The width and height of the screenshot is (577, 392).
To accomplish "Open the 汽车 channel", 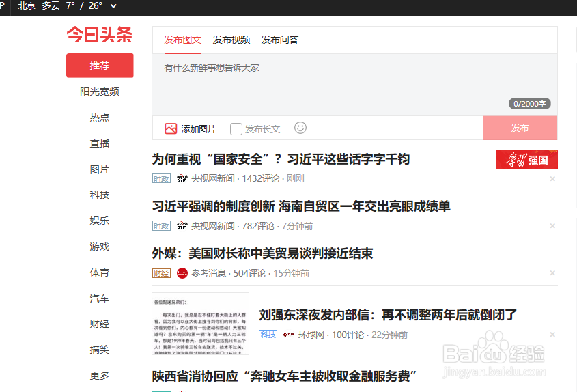I will tap(100, 298).
